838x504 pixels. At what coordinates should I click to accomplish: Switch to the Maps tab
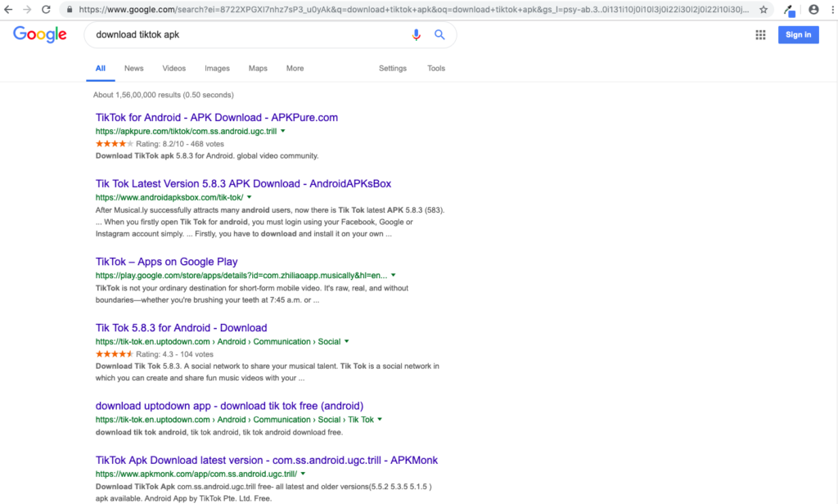pyautogui.click(x=258, y=69)
